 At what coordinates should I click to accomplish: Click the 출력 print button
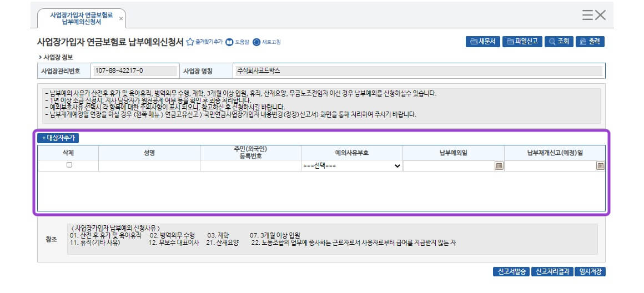pyautogui.click(x=590, y=42)
